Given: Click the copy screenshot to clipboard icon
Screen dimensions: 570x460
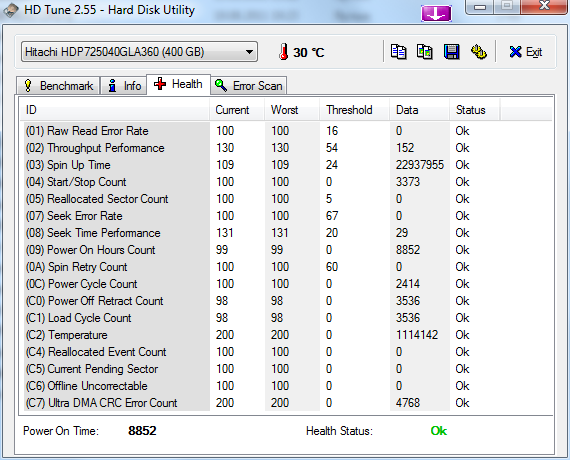Looking at the screenshot, I should coord(425,52).
